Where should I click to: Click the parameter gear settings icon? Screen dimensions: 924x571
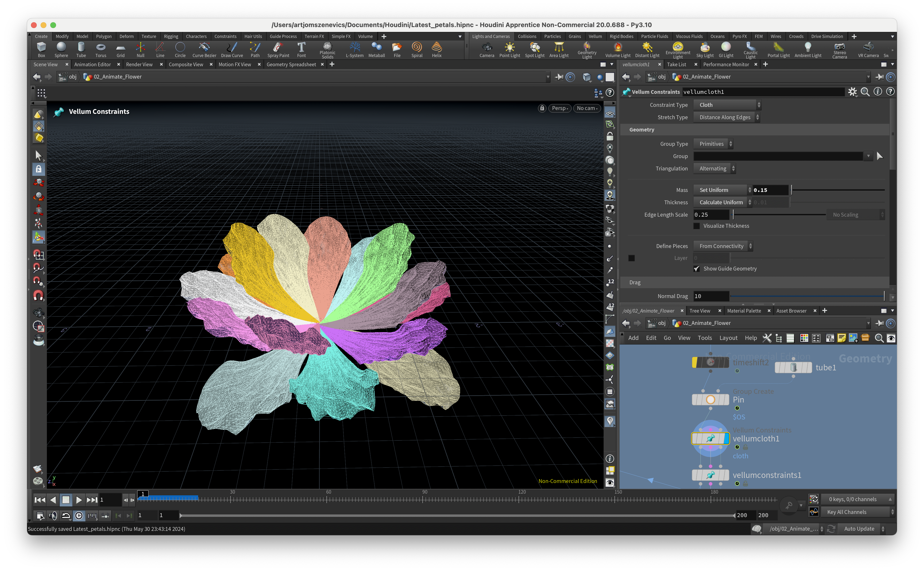(852, 92)
